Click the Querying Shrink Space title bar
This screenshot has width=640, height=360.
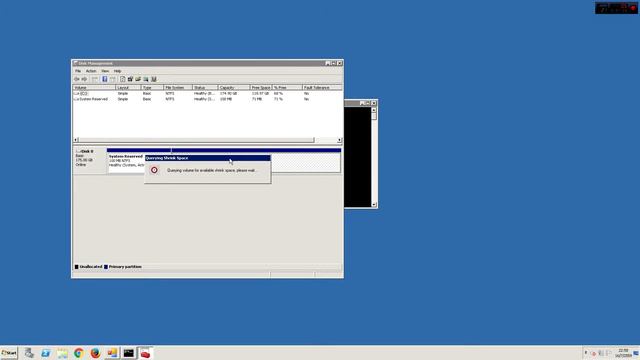207,158
